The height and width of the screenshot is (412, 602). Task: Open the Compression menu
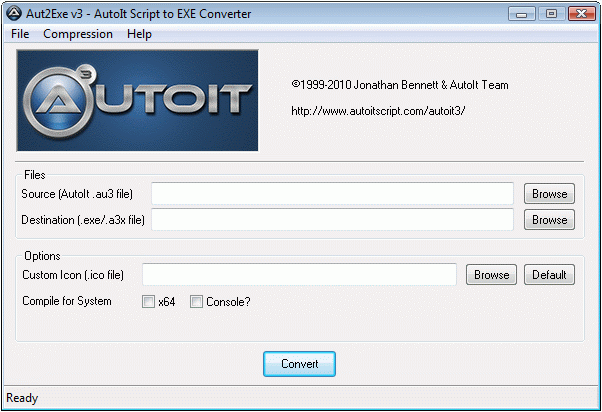click(78, 34)
